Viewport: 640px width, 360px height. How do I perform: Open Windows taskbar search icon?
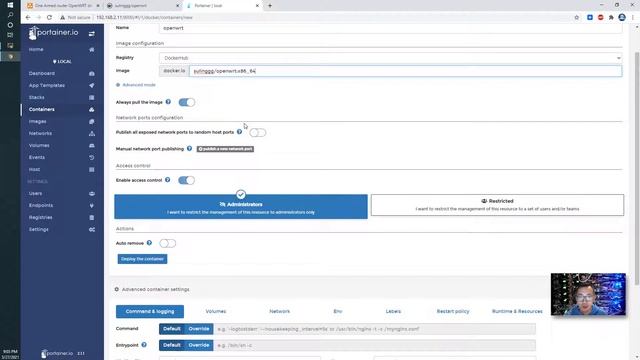click(x=10, y=15)
